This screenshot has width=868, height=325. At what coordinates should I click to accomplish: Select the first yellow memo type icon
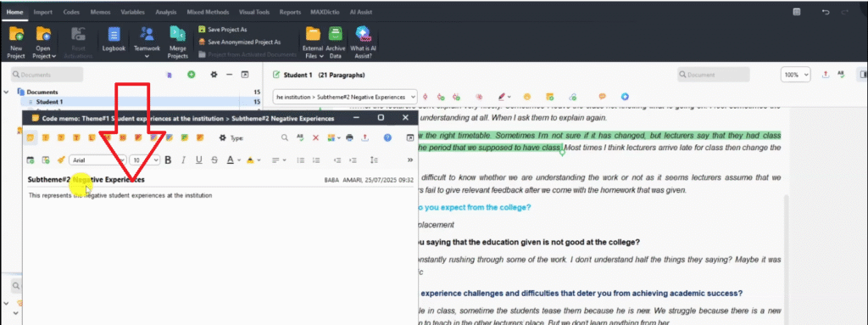click(31, 137)
